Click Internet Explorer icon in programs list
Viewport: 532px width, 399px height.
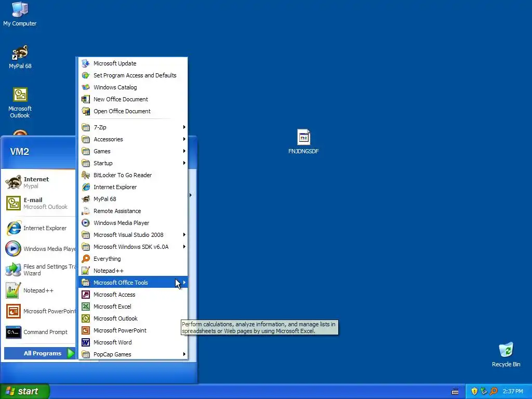point(86,187)
